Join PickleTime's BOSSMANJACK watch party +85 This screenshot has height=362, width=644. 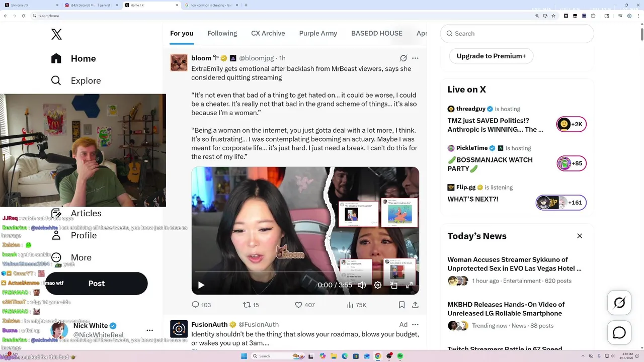click(572, 163)
